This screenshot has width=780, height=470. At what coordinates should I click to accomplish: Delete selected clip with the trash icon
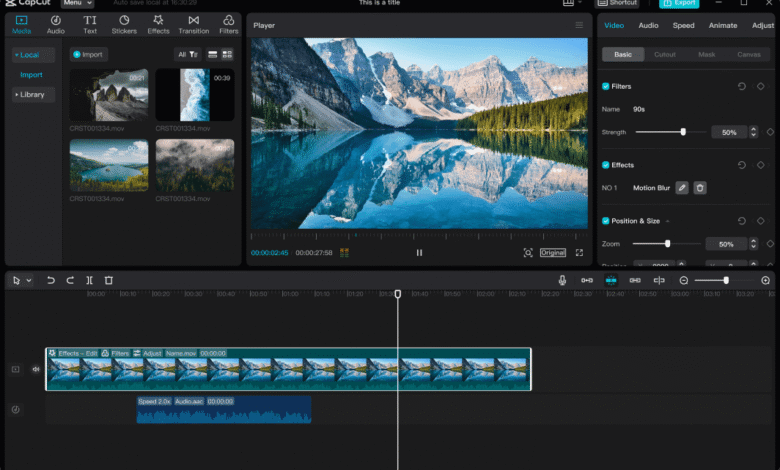109,281
